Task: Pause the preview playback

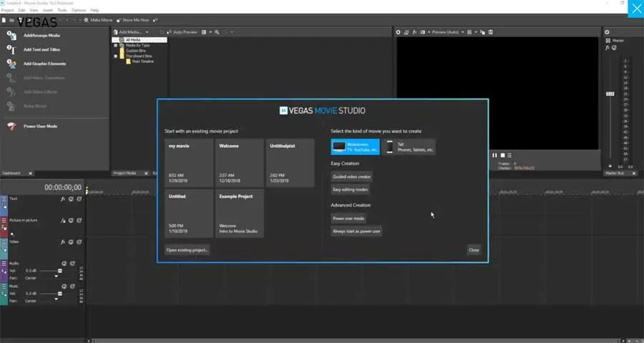Action: (x=494, y=156)
